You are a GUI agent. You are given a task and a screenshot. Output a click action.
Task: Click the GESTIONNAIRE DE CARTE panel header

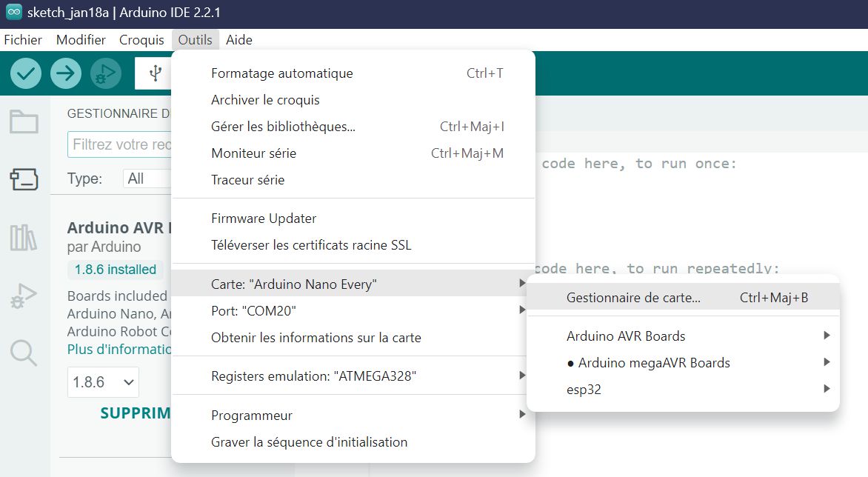click(x=119, y=113)
